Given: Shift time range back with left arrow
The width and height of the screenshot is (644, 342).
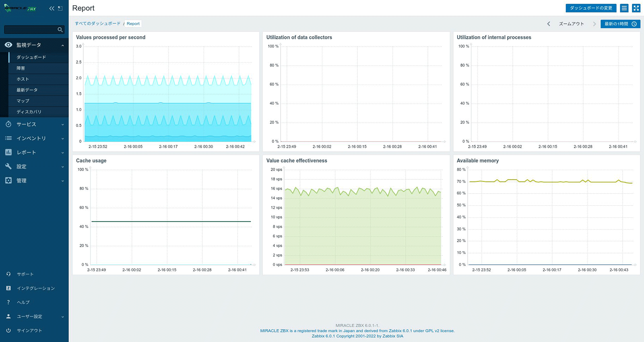Looking at the screenshot, I should [x=549, y=24].
